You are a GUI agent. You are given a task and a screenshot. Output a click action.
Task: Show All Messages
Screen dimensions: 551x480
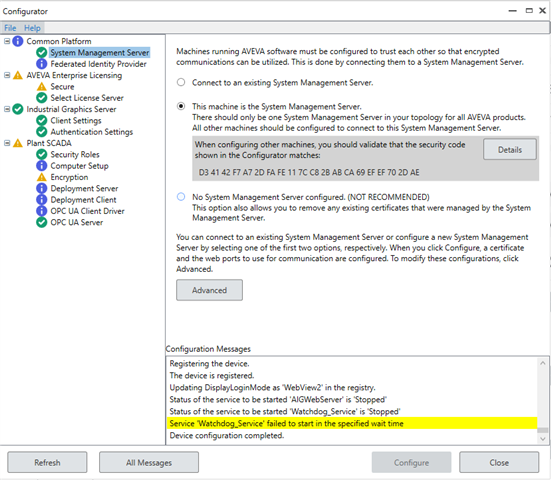(x=149, y=462)
